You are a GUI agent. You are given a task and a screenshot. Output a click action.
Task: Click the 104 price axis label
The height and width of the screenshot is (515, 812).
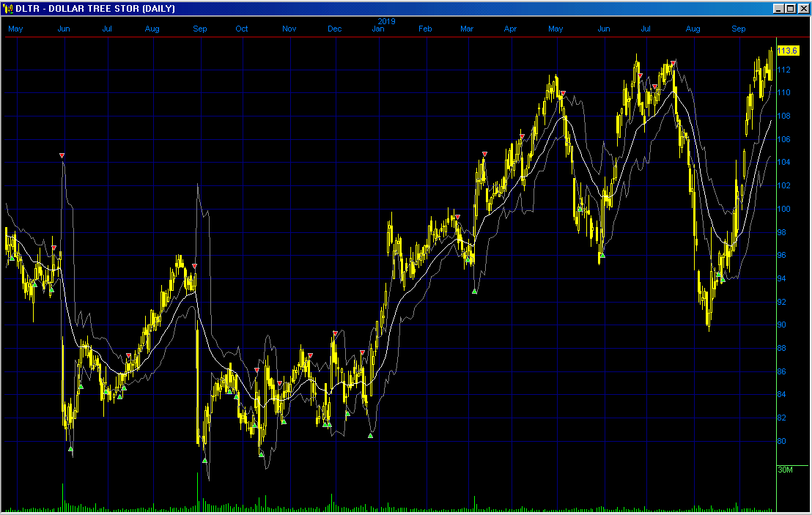[x=783, y=162]
